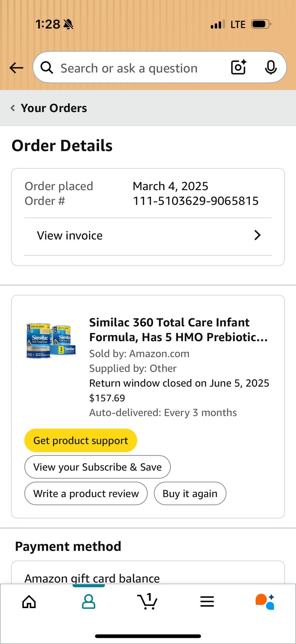Tap Write a product review
Screen dimensions: 296x644
tap(85, 493)
